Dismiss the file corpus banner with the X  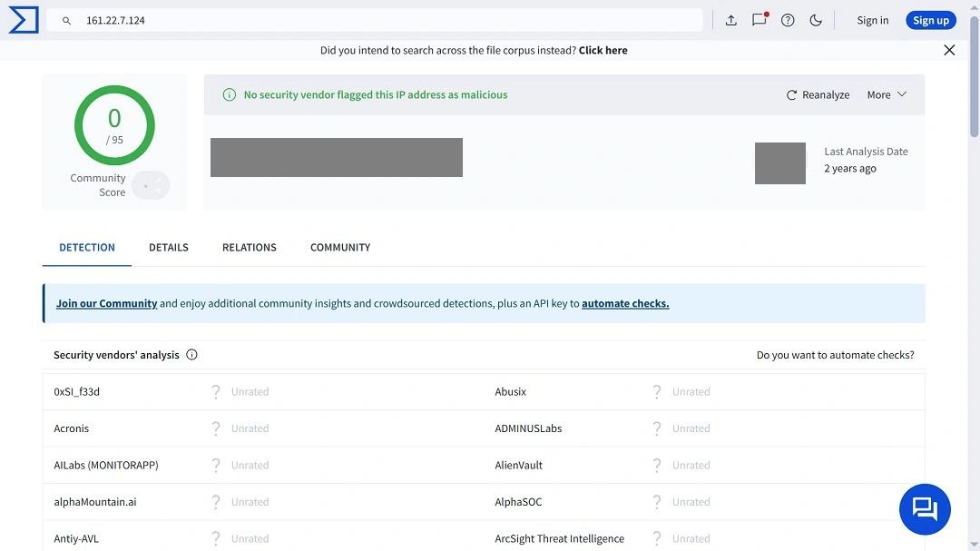(x=949, y=50)
